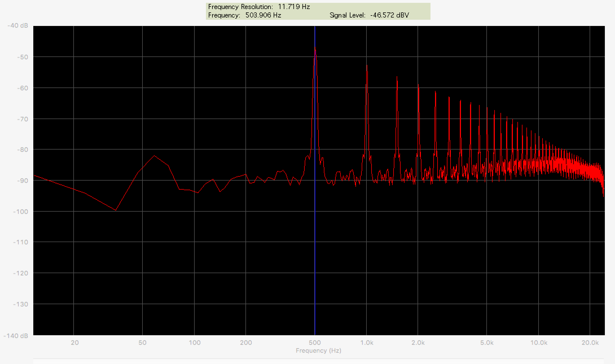Click the '200' frequency axis label
This screenshot has width=615, height=364.
(x=246, y=343)
